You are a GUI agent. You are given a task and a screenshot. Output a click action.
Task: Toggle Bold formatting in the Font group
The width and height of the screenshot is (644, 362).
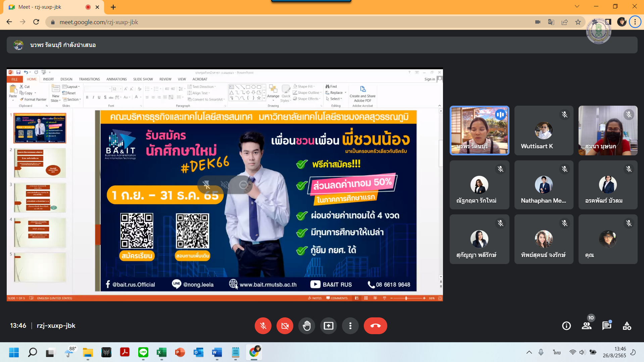pyautogui.click(x=87, y=97)
